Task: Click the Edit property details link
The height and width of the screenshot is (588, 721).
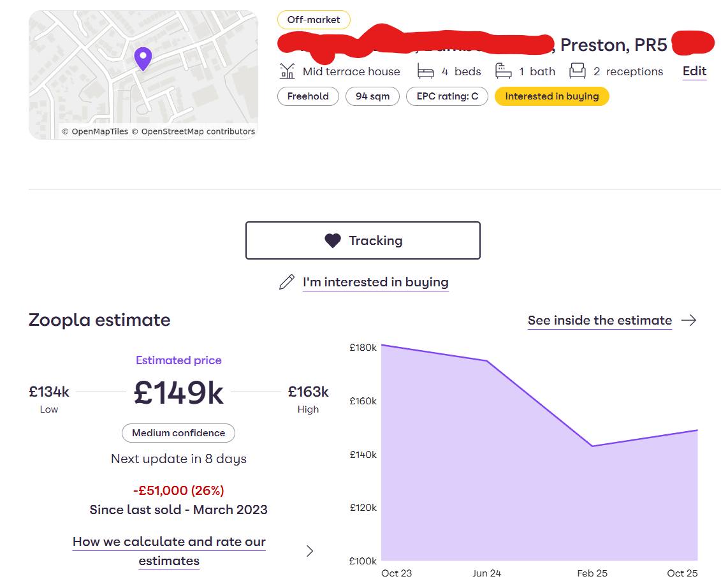Action: tap(694, 71)
